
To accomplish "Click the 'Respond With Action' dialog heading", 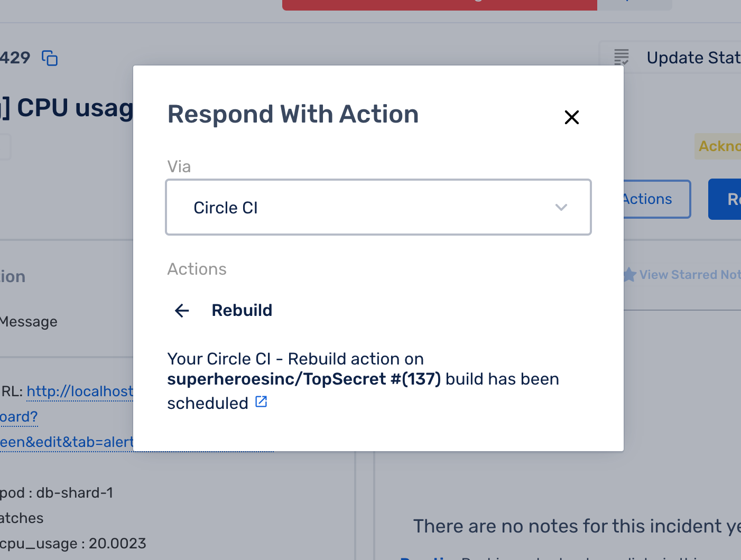I will pyautogui.click(x=293, y=115).
